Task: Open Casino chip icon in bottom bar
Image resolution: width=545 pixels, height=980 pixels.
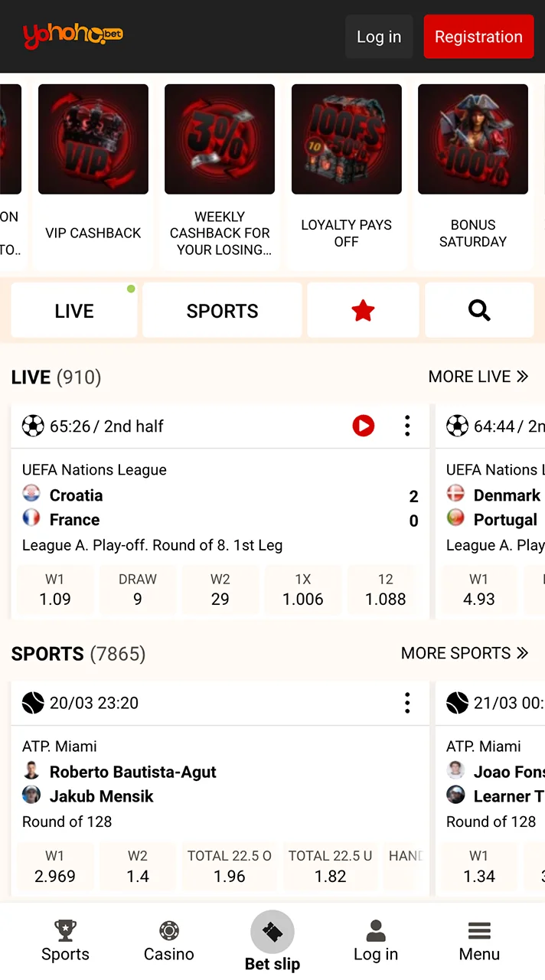Action: coord(169,931)
